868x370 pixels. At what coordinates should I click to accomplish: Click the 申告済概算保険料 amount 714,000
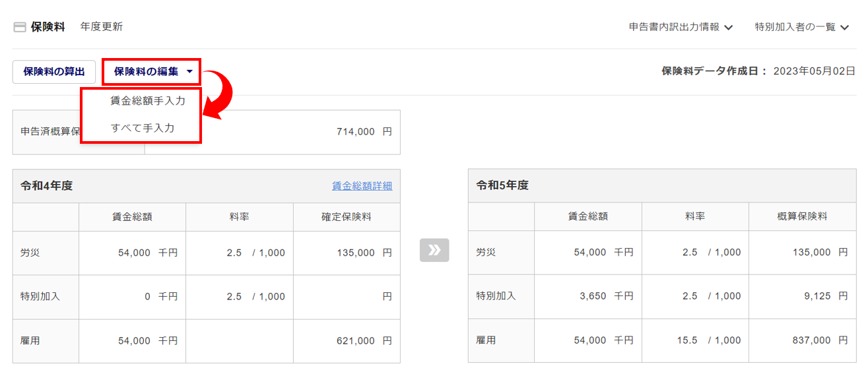(x=356, y=132)
